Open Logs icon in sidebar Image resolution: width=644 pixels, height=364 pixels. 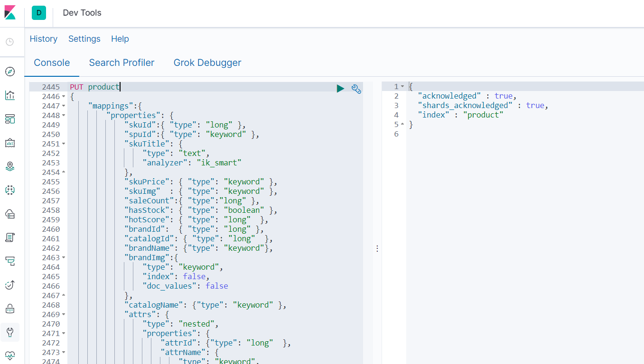click(10, 237)
